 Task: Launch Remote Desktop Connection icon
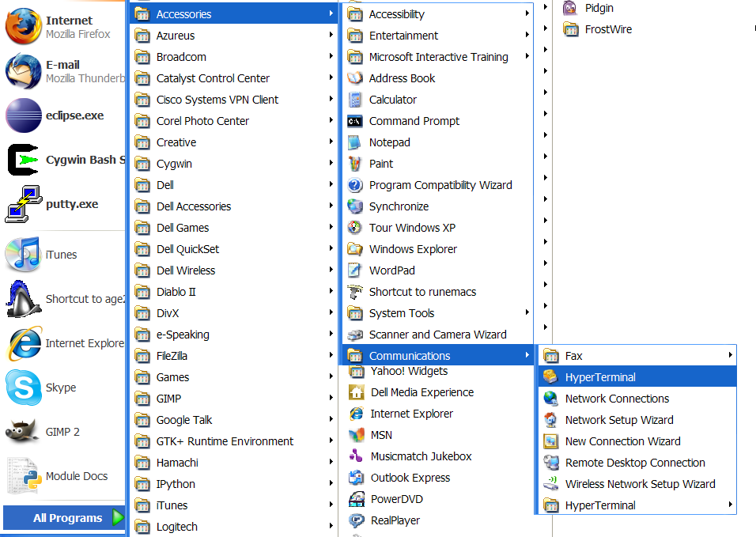(x=550, y=463)
